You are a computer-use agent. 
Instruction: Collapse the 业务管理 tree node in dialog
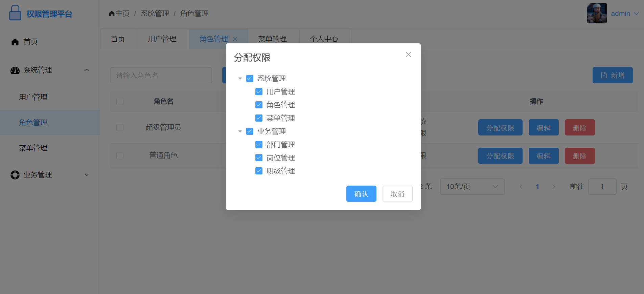pos(240,131)
